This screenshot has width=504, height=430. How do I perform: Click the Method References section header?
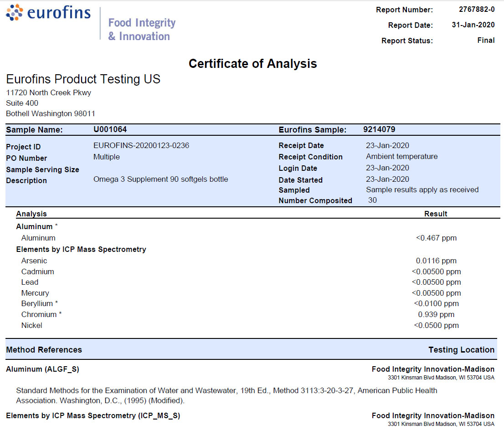tap(39, 349)
